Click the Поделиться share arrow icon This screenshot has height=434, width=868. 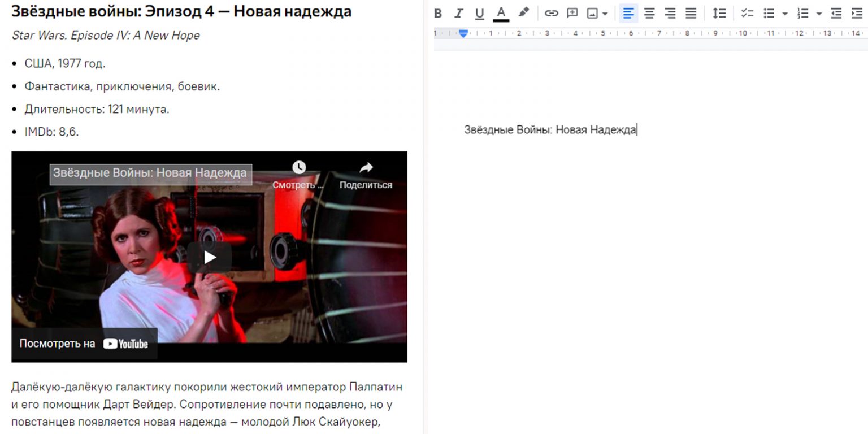point(366,167)
